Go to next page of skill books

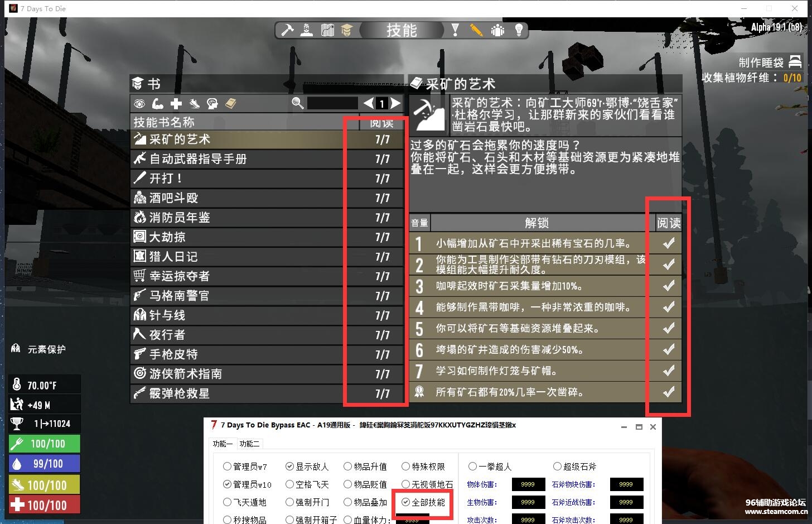pyautogui.click(x=395, y=103)
